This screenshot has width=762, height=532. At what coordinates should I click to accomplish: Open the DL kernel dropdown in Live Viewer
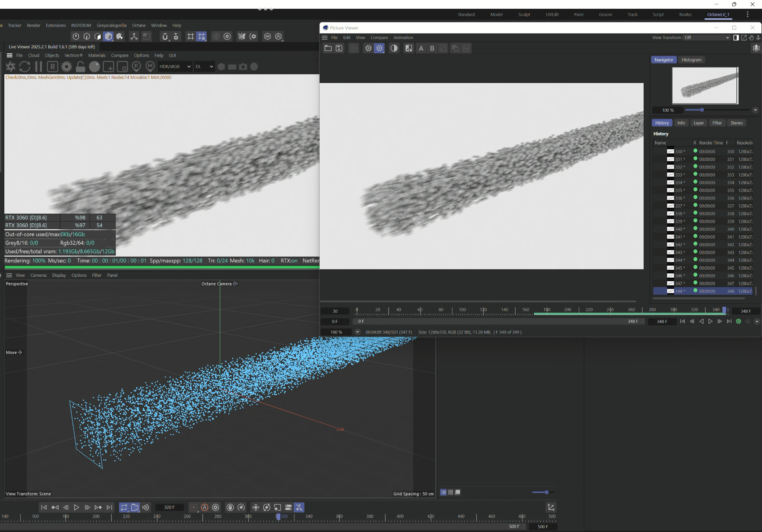(204, 67)
